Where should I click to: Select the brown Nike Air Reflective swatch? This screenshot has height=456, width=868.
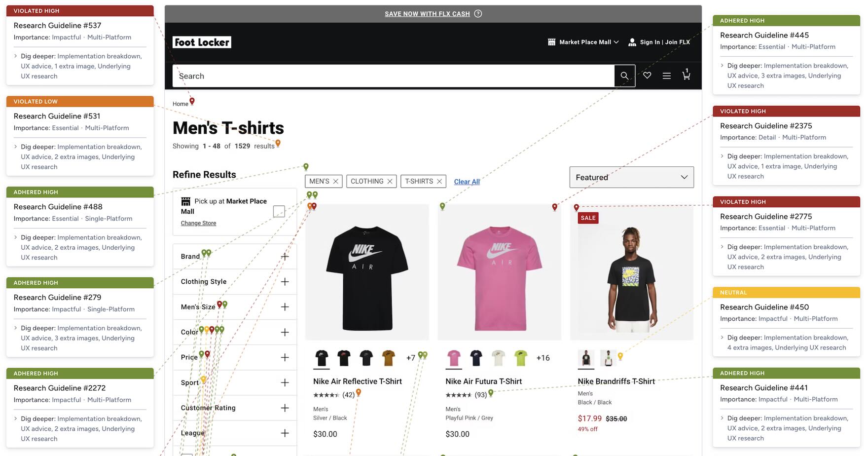pos(389,358)
